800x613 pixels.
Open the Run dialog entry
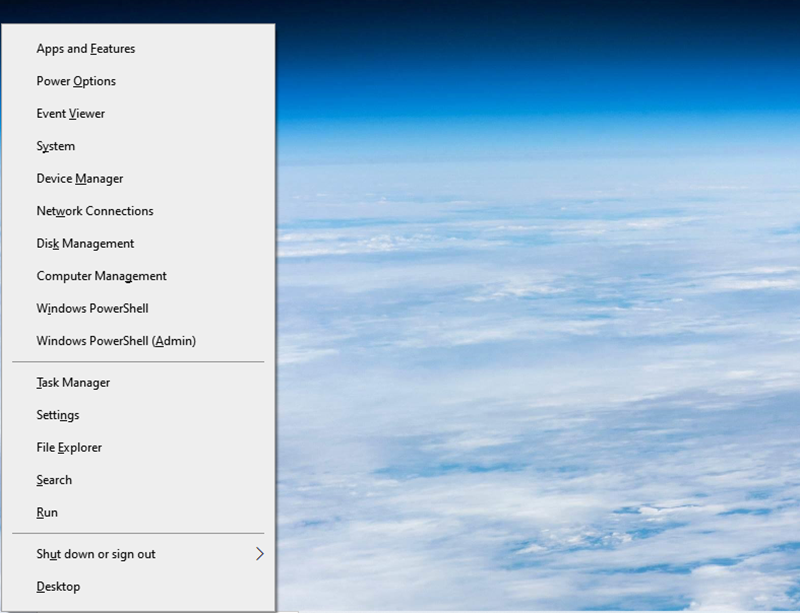(x=47, y=513)
